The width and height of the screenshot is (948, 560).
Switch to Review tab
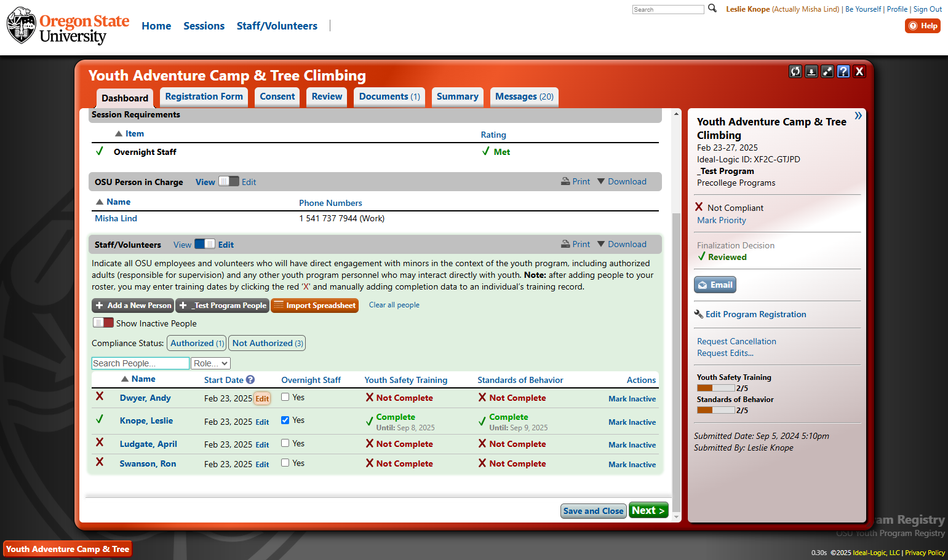(x=327, y=97)
